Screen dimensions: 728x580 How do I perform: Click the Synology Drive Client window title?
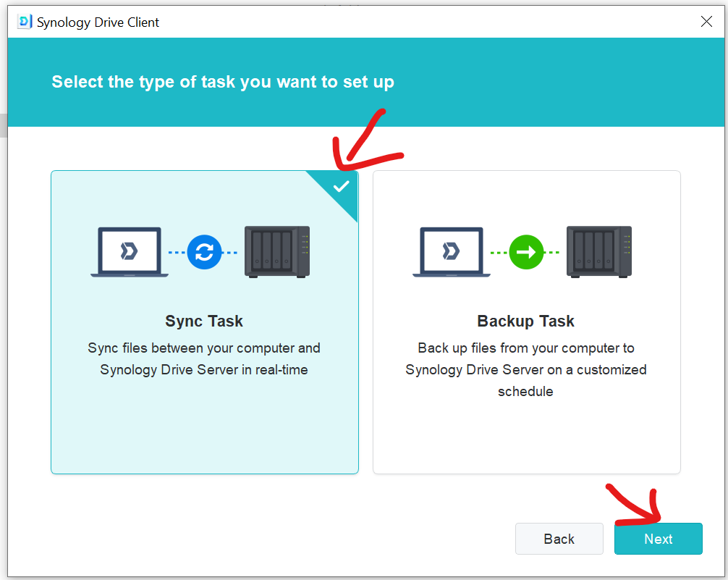(x=98, y=22)
